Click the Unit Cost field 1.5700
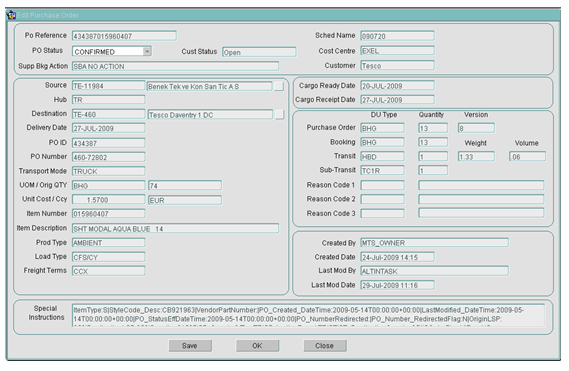 [109, 200]
